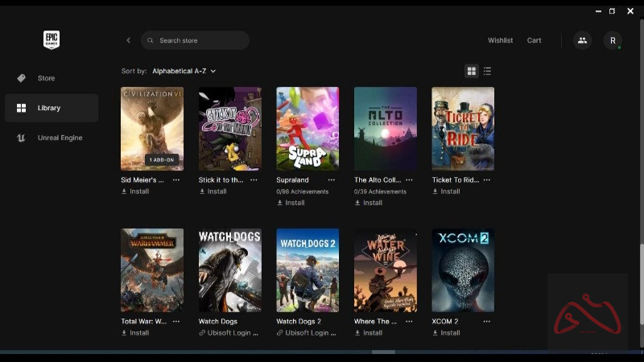
Task: Open the Library section
Action: point(48,108)
